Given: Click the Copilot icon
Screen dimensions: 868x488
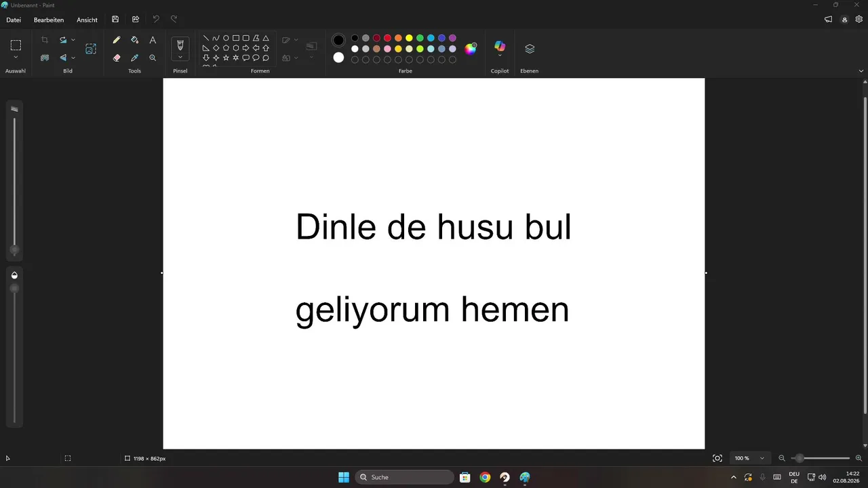Looking at the screenshot, I should 500,45.
